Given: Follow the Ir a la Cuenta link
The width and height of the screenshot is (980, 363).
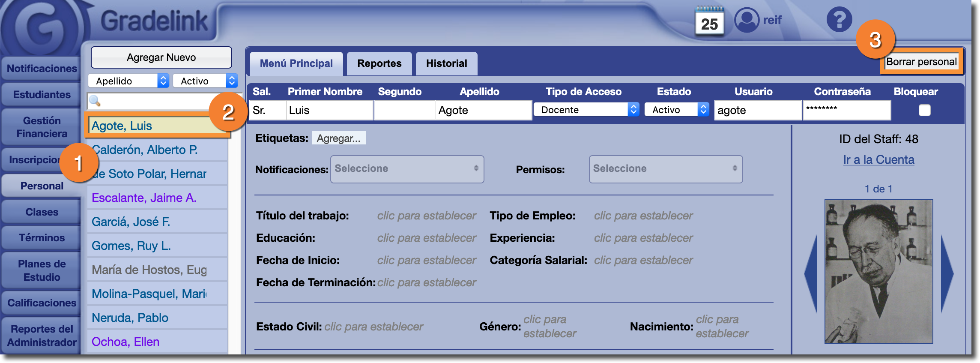Looking at the screenshot, I should (878, 159).
